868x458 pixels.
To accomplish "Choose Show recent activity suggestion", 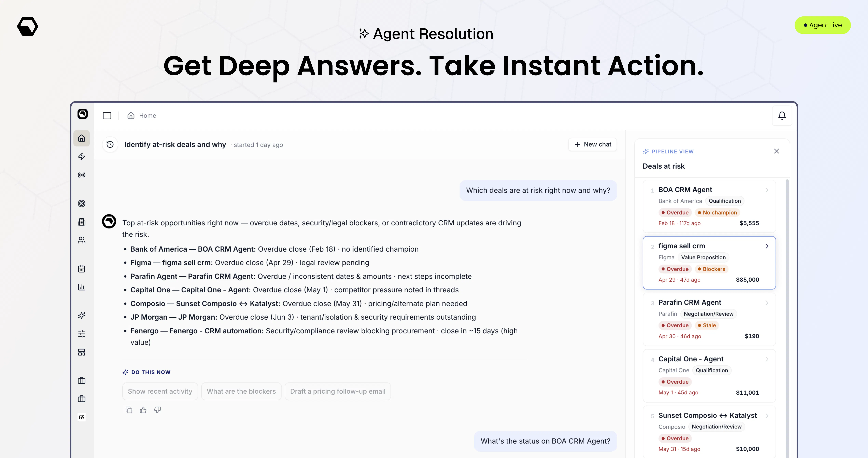I will (160, 391).
